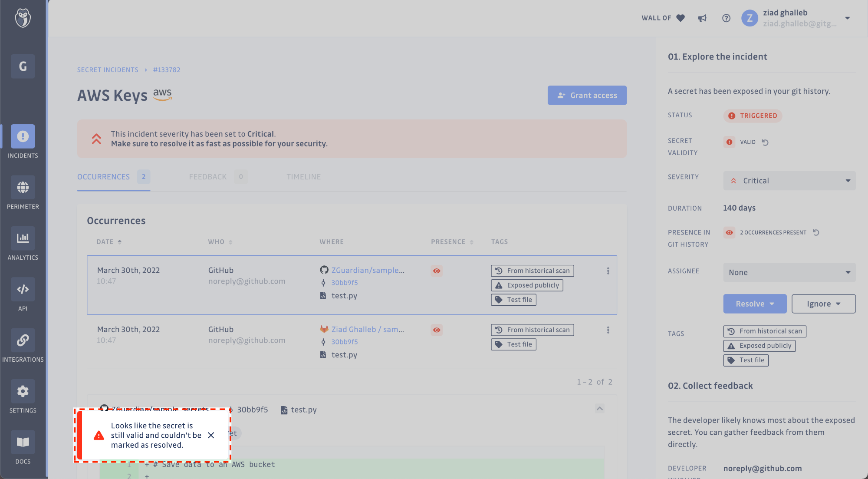Toggle presence eye for Ziad Ghalleb occurrence
The width and height of the screenshot is (868, 479).
pos(437,330)
